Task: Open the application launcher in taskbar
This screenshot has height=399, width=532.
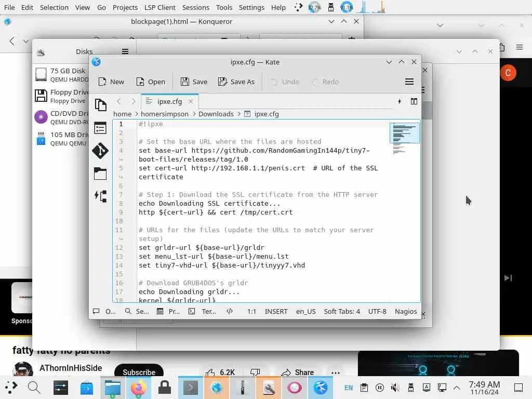Action: point(11,388)
